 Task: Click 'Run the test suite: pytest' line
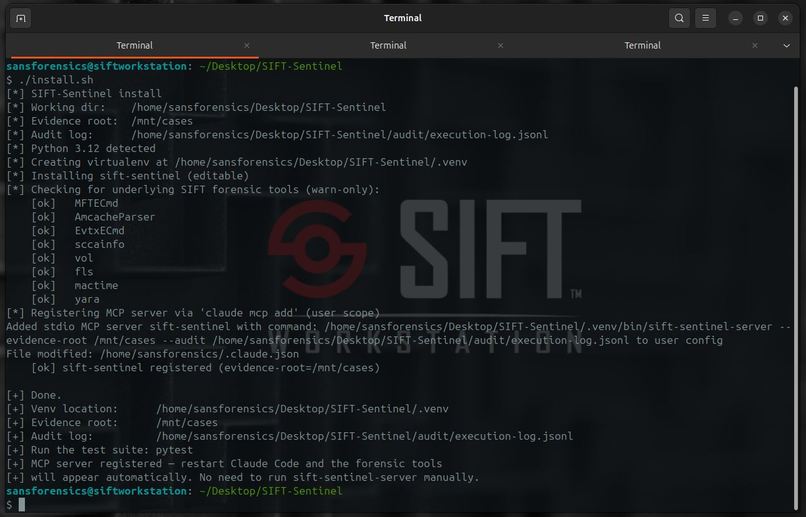(100, 450)
